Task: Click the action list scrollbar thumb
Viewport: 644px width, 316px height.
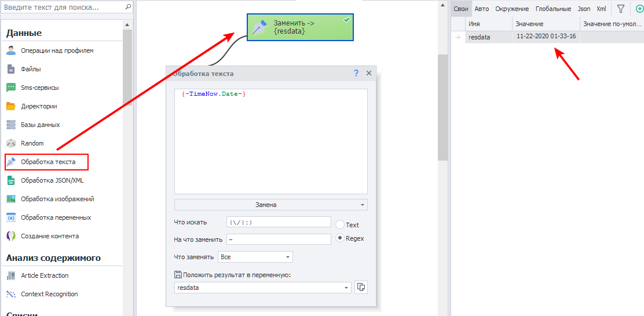Action: click(x=128, y=68)
